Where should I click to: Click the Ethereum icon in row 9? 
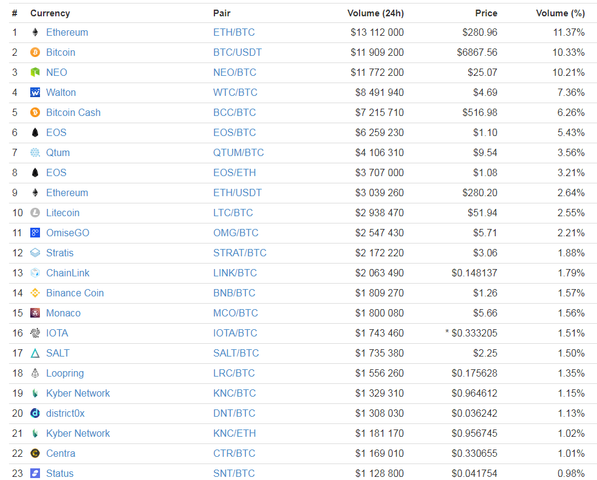coord(35,193)
